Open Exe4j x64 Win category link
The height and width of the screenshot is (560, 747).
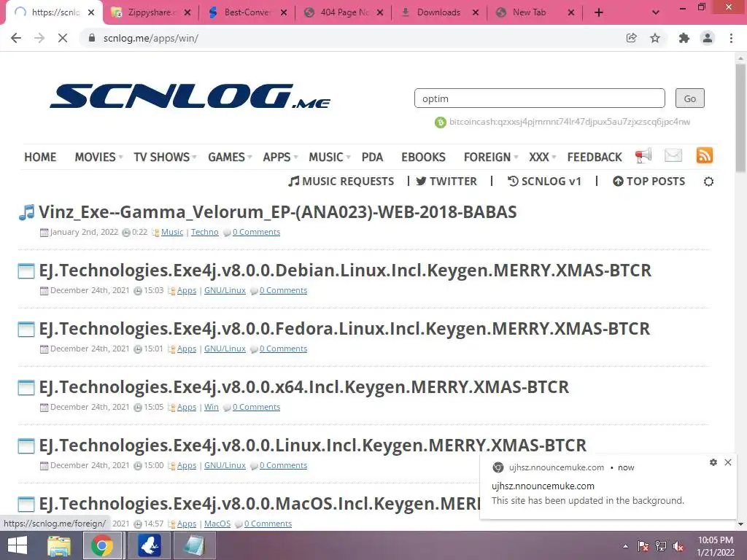(x=212, y=407)
